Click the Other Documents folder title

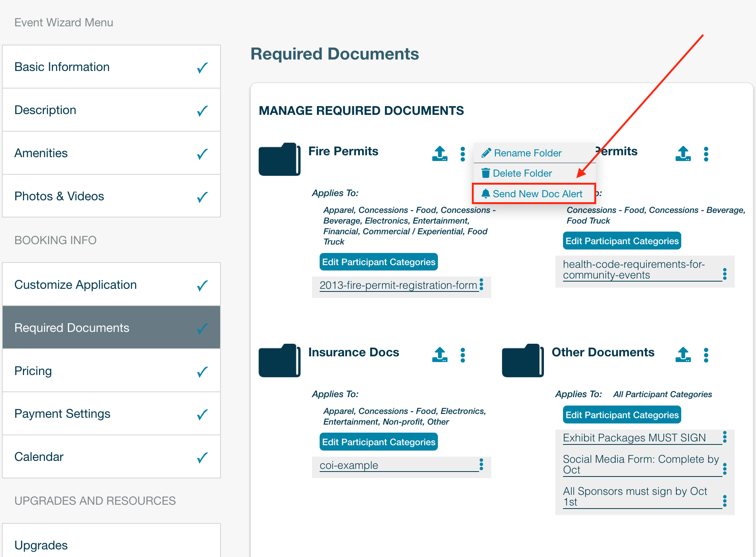(x=603, y=352)
